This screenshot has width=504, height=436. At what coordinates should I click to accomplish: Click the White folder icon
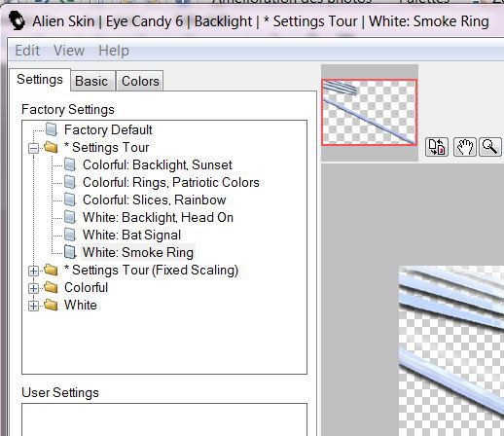pyautogui.click(x=51, y=305)
